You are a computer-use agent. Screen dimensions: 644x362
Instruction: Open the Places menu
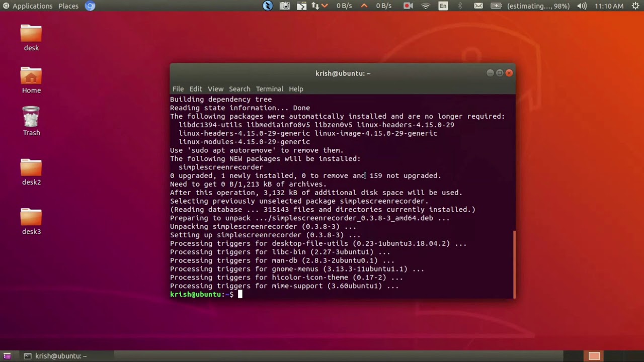pyautogui.click(x=68, y=6)
